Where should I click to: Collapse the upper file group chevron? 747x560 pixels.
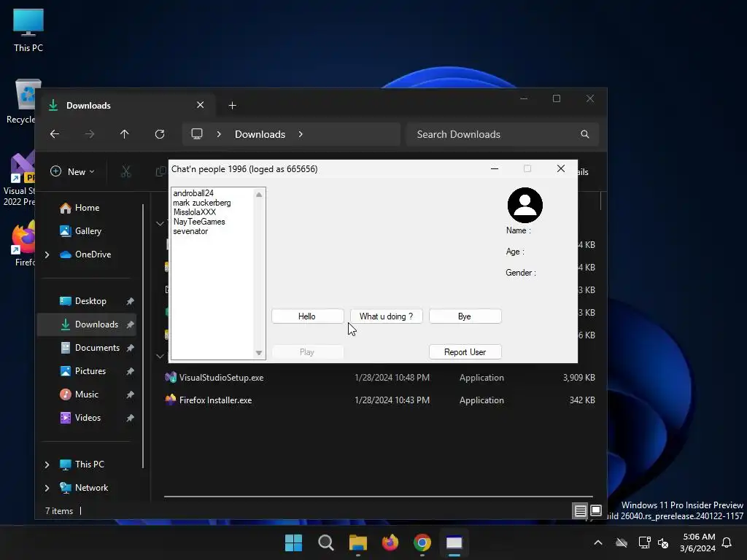click(160, 223)
